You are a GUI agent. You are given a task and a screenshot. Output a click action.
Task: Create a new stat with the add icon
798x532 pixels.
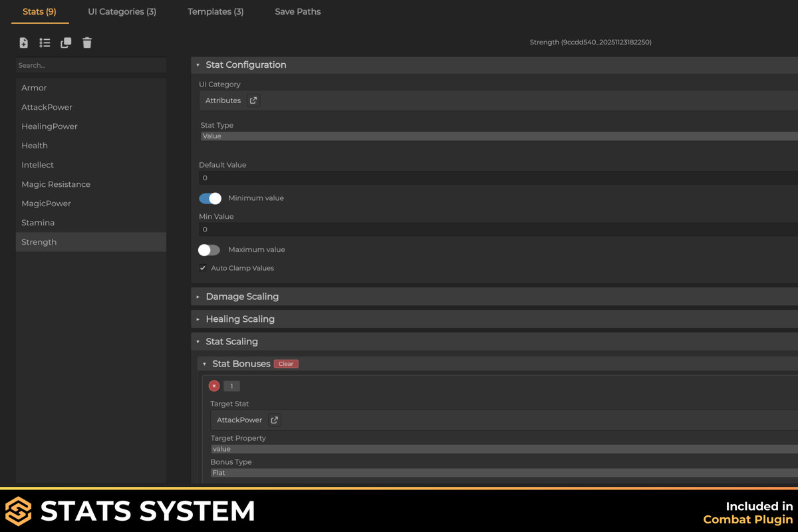[x=23, y=43]
